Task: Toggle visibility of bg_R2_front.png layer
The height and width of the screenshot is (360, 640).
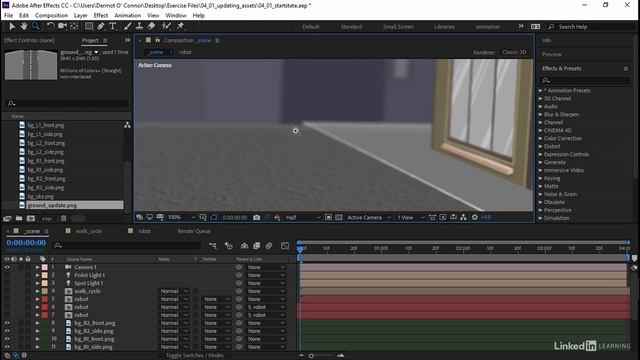Action: (7, 323)
